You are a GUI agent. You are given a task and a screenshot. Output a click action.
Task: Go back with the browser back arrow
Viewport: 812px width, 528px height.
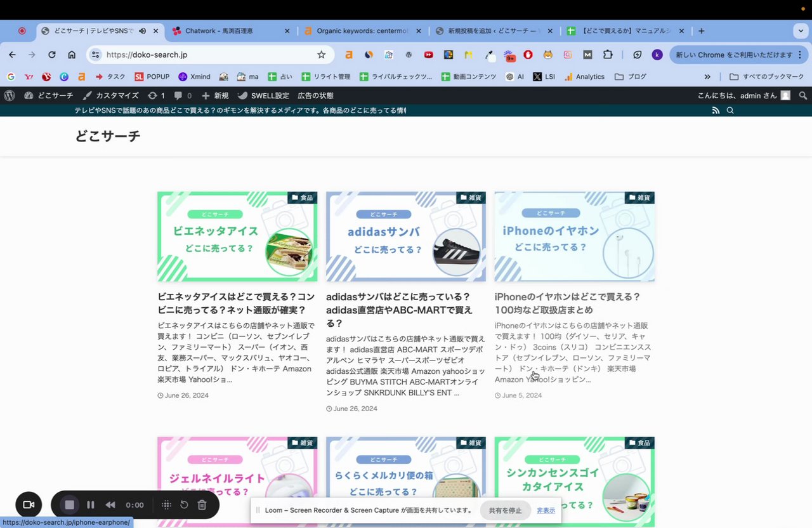pyautogui.click(x=12, y=55)
